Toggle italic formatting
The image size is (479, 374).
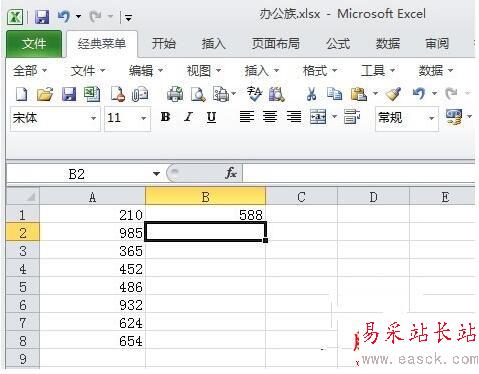coord(189,117)
